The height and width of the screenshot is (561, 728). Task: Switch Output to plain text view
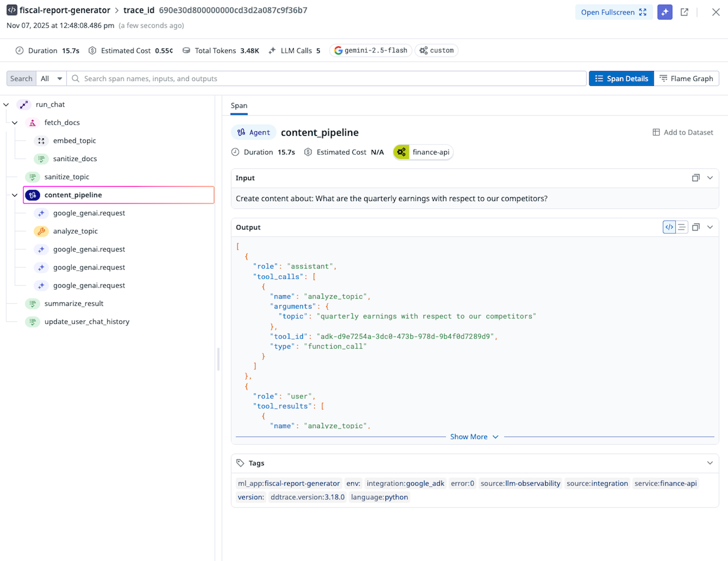point(682,227)
